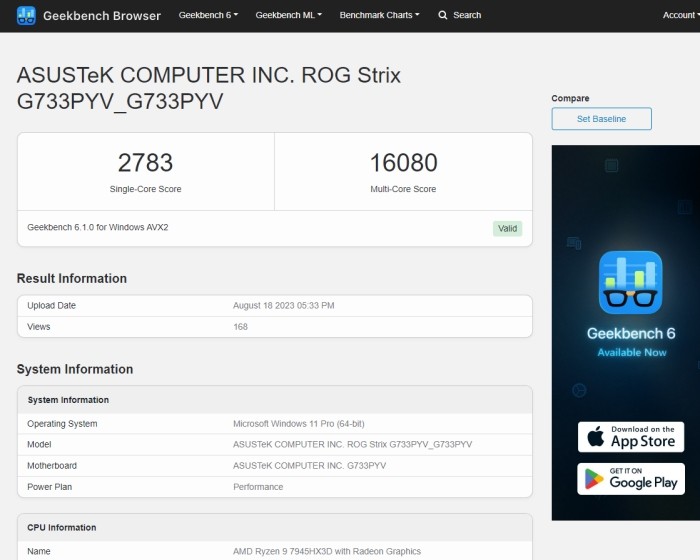Click the 'Available Now' ad text
The height and width of the screenshot is (560, 700).
(x=632, y=352)
